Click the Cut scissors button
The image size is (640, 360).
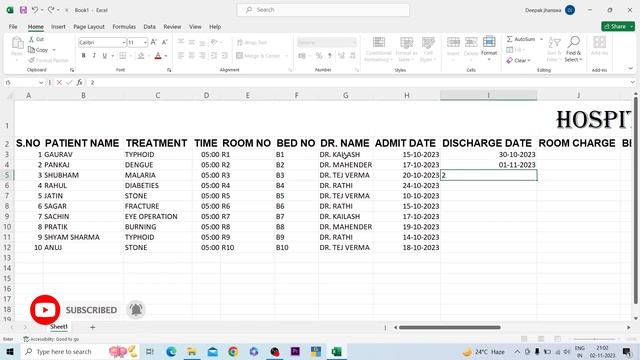coord(36,39)
